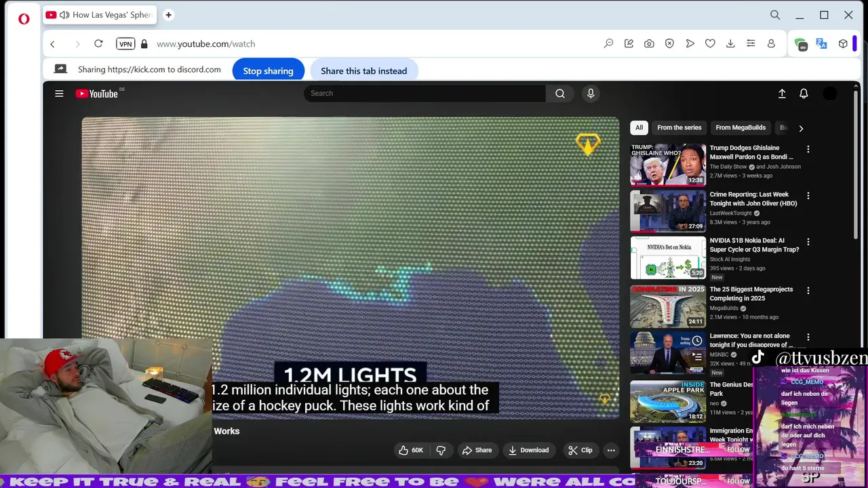
Task: Reload the current page
Action: pos(98,43)
